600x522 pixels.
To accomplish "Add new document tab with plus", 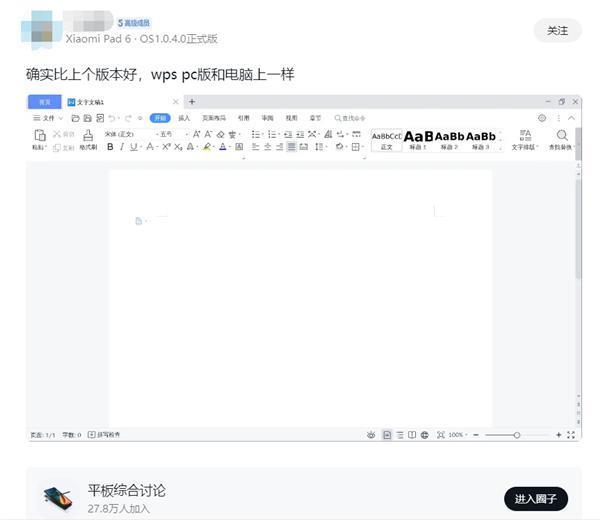I will (192, 102).
